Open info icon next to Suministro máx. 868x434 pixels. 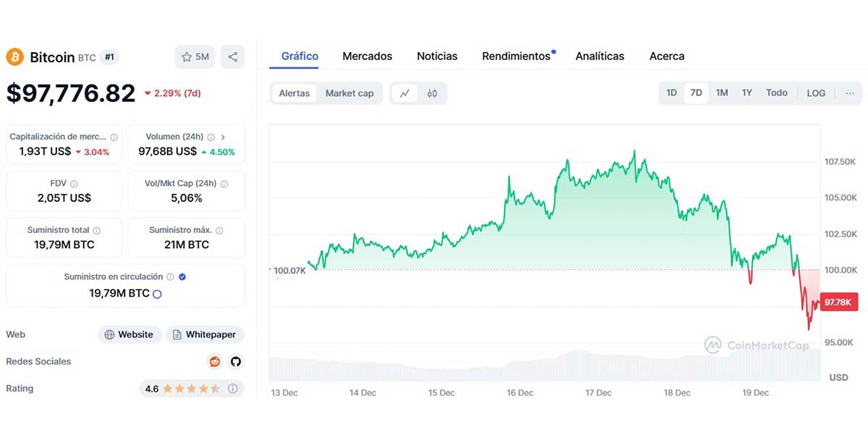(219, 231)
